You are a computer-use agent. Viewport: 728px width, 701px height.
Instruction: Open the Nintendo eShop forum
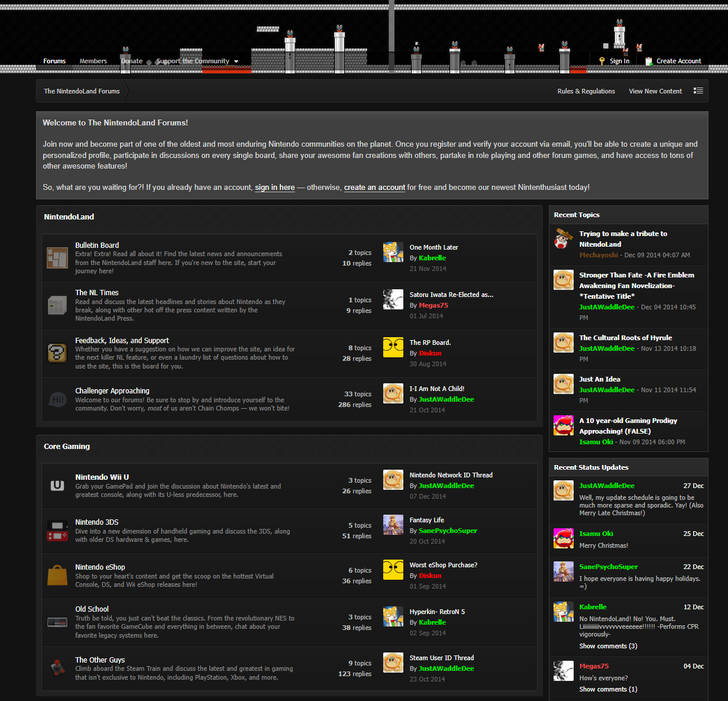[100, 567]
